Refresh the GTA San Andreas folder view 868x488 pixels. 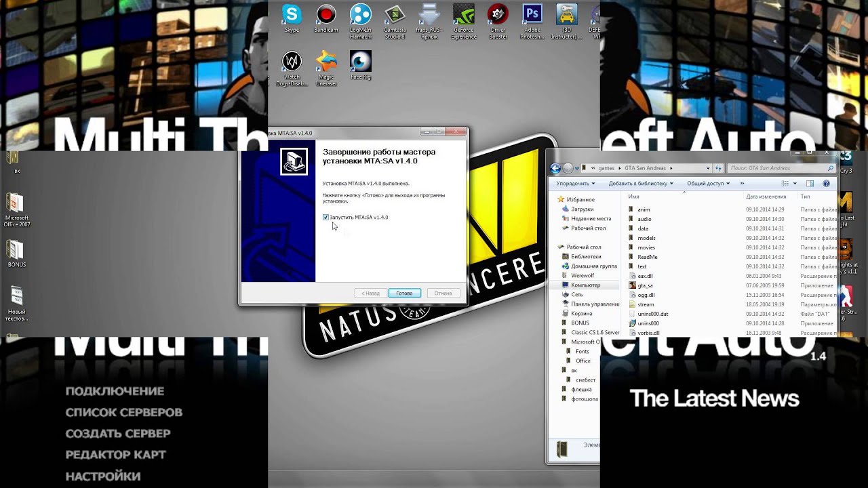pyautogui.click(x=719, y=168)
